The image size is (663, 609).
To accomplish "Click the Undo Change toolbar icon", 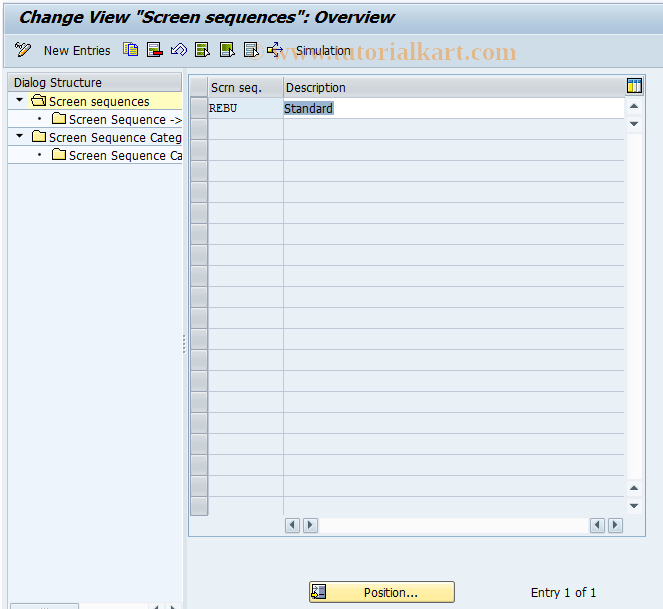I will [x=179, y=50].
